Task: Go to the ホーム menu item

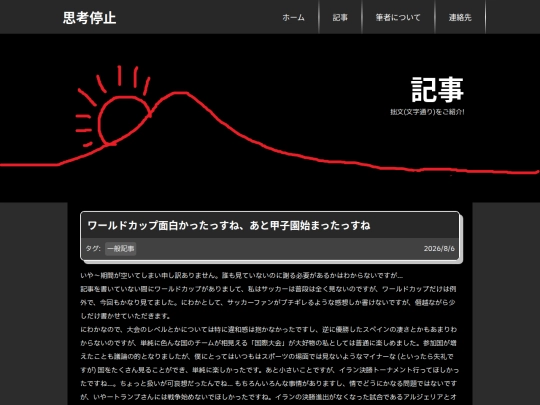Action: pos(293,18)
